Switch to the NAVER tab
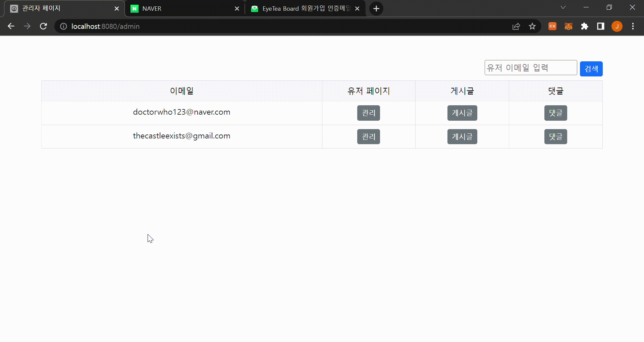The image size is (644, 342). click(168, 8)
